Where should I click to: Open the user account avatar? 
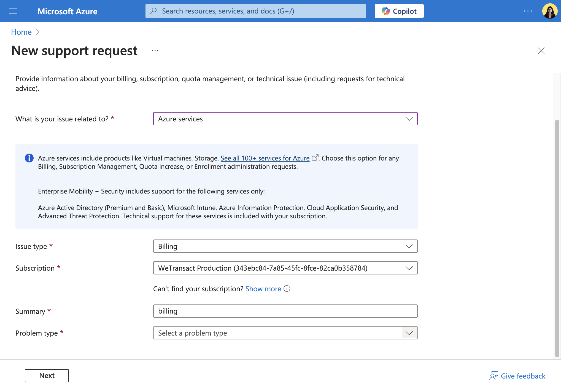click(550, 11)
